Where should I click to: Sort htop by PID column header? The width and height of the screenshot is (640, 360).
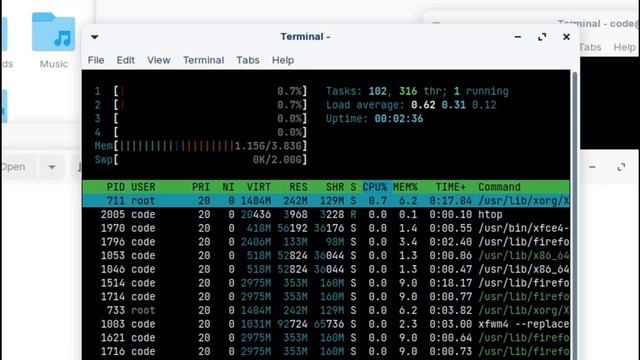click(x=116, y=187)
